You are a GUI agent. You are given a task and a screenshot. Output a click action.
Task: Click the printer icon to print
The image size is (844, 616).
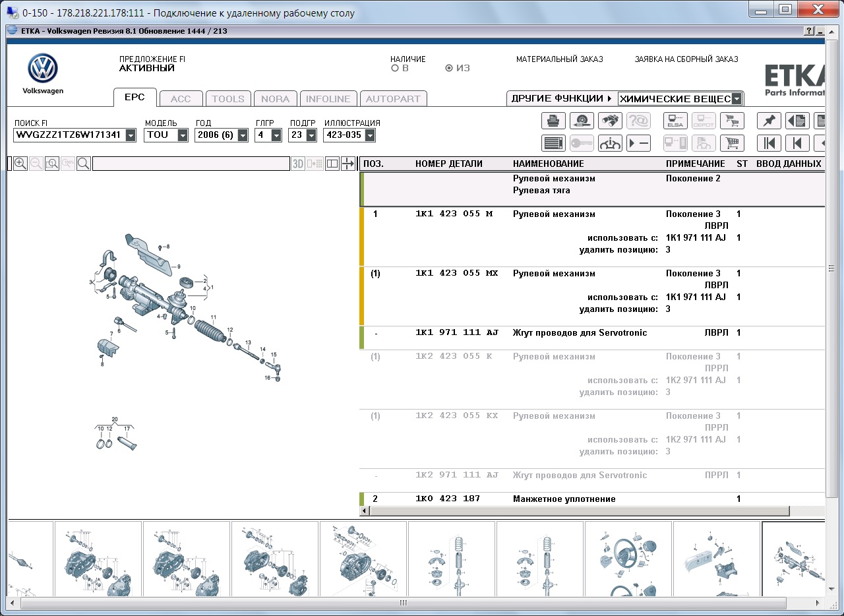pyautogui.click(x=553, y=121)
